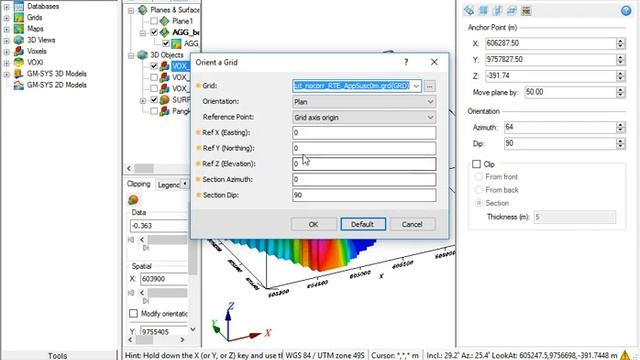Click the GM-SYS 2D Models icon
The image size is (640, 360).
click(19, 85)
